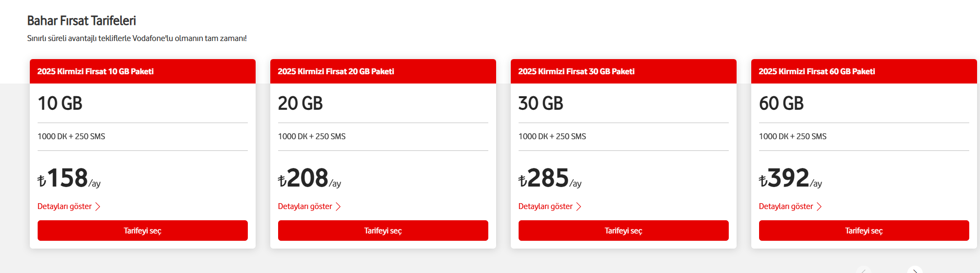The height and width of the screenshot is (273, 980).
Task: Click the Bahar Fırsat Tarifeleri section heading
Action: tap(82, 21)
